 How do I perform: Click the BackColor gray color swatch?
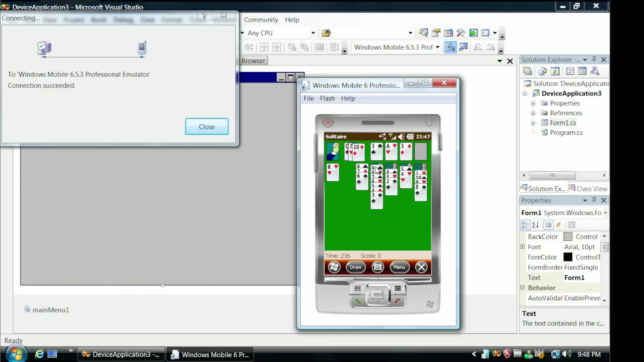click(568, 237)
